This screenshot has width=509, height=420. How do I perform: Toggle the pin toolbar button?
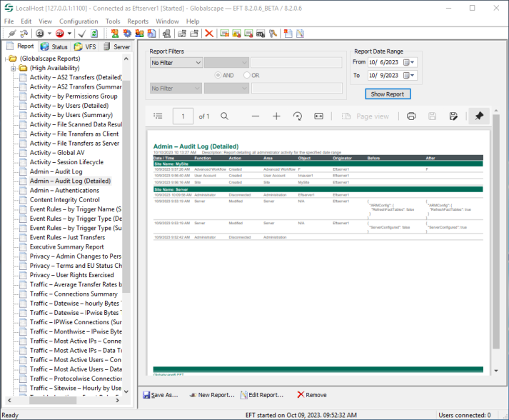(x=479, y=116)
